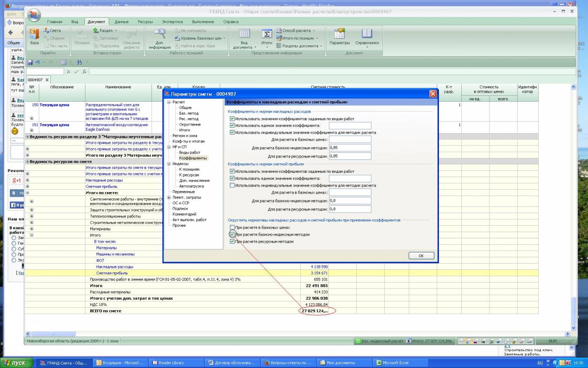Expand the Лимит. затраты tree node
This screenshot has height=368, width=588.
[169, 198]
